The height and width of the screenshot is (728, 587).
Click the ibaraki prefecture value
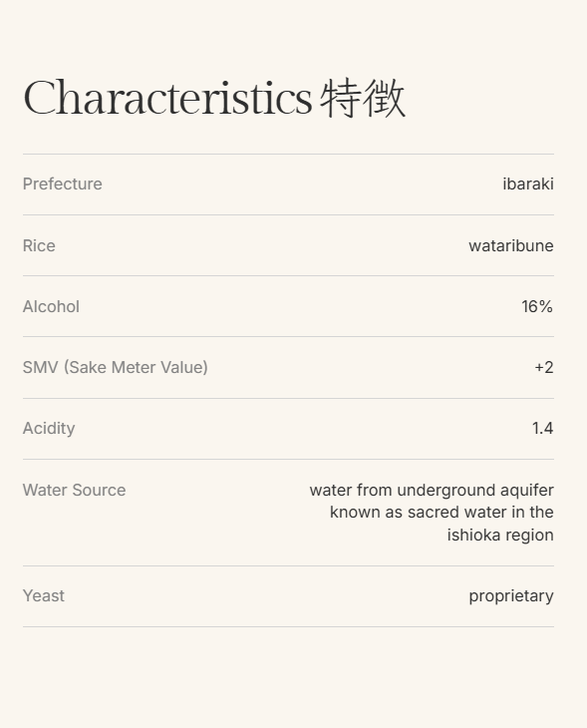[x=528, y=183]
